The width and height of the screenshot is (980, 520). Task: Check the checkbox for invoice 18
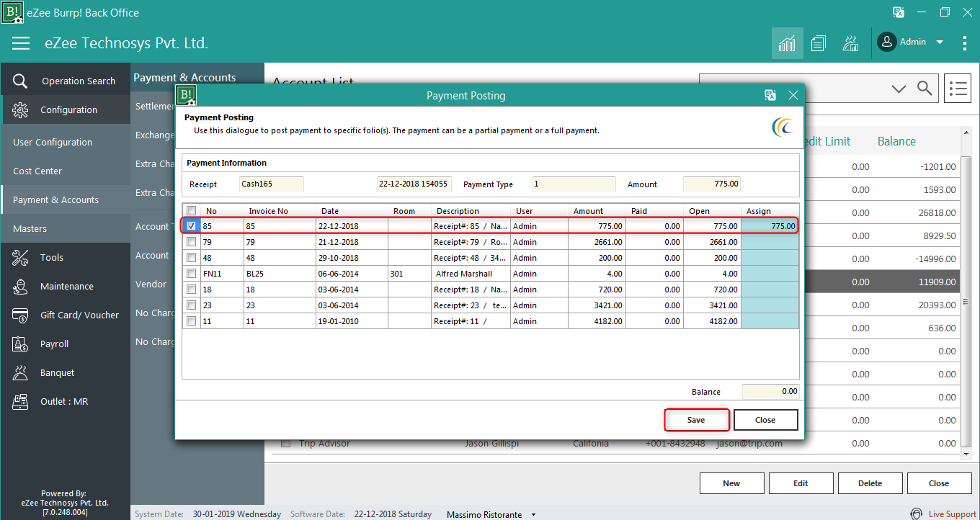(x=191, y=290)
